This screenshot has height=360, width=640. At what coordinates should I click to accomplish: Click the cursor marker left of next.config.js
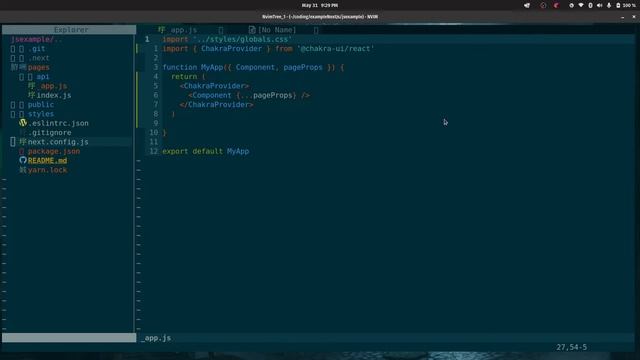(x=13, y=142)
